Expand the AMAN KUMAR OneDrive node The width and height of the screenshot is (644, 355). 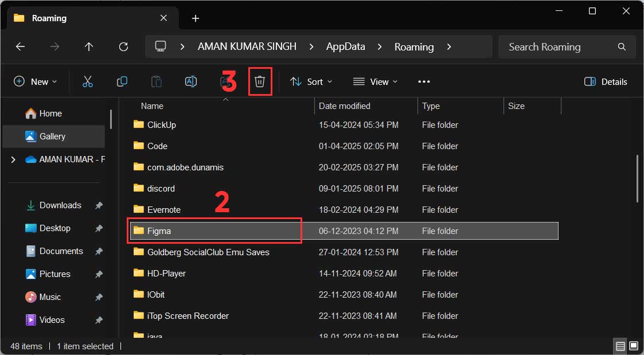pos(13,159)
